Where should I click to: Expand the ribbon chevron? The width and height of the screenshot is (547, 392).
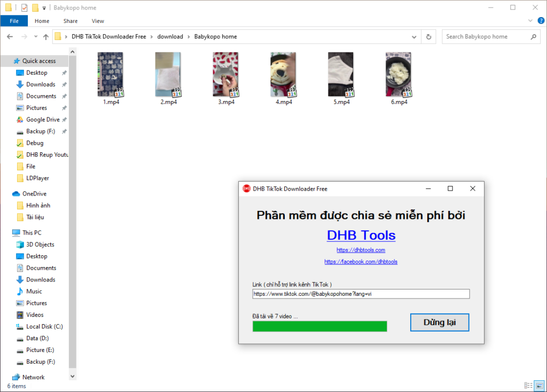(530, 21)
